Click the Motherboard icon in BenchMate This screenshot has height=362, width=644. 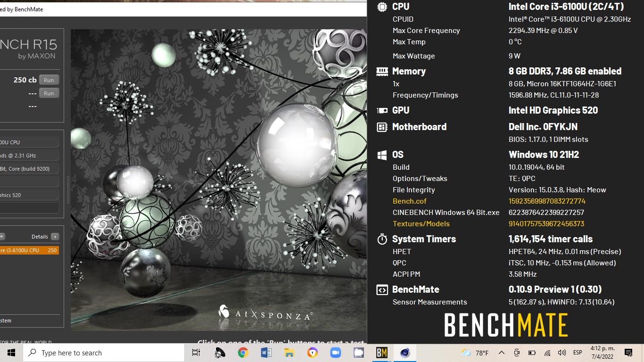point(382,127)
